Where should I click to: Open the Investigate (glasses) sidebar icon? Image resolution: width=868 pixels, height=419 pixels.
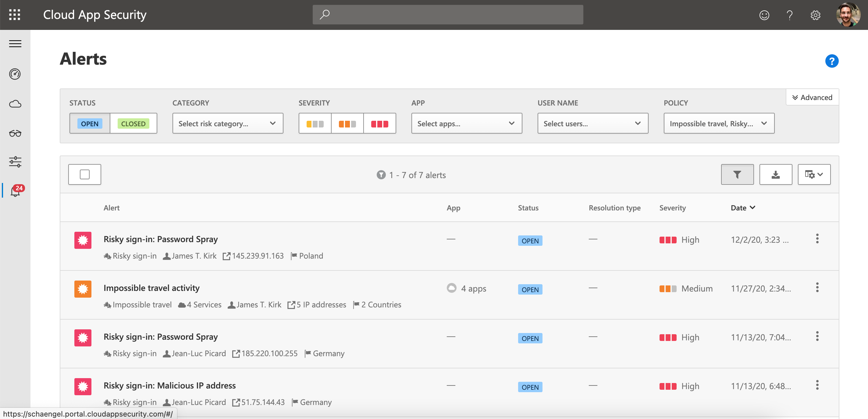point(15,133)
